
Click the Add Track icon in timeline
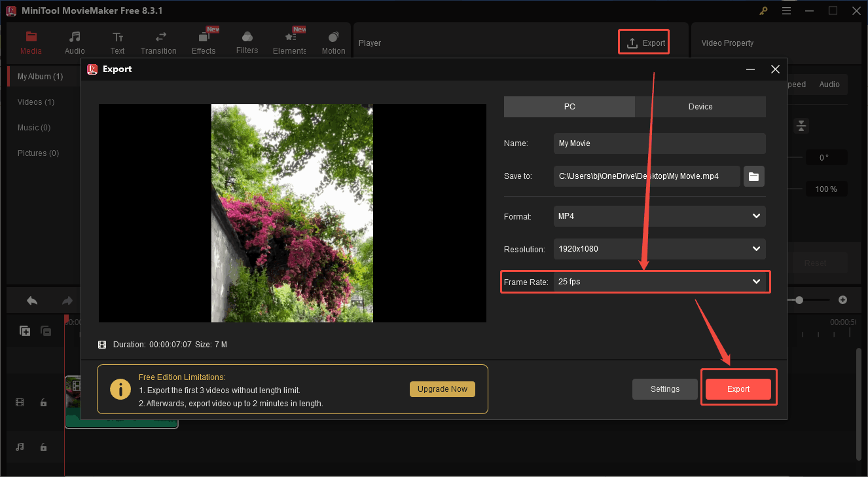25,332
